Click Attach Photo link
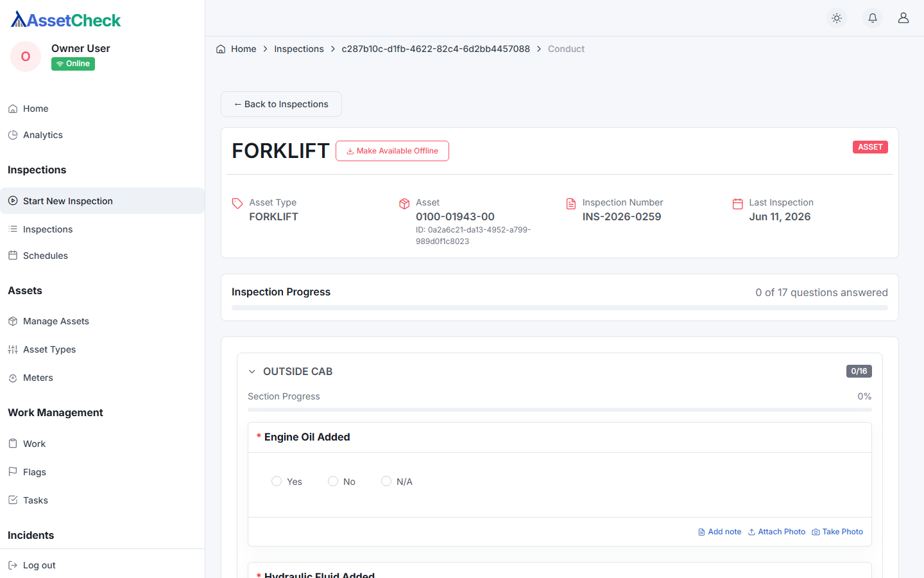Viewport: 924px width, 578px height. (x=776, y=532)
